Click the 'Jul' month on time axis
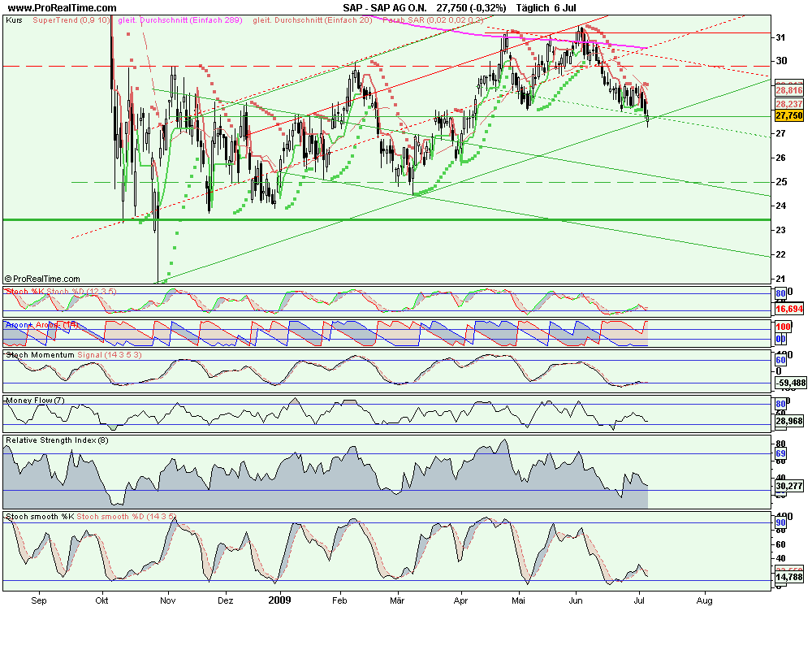812x650 pixels. click(640, 600)
